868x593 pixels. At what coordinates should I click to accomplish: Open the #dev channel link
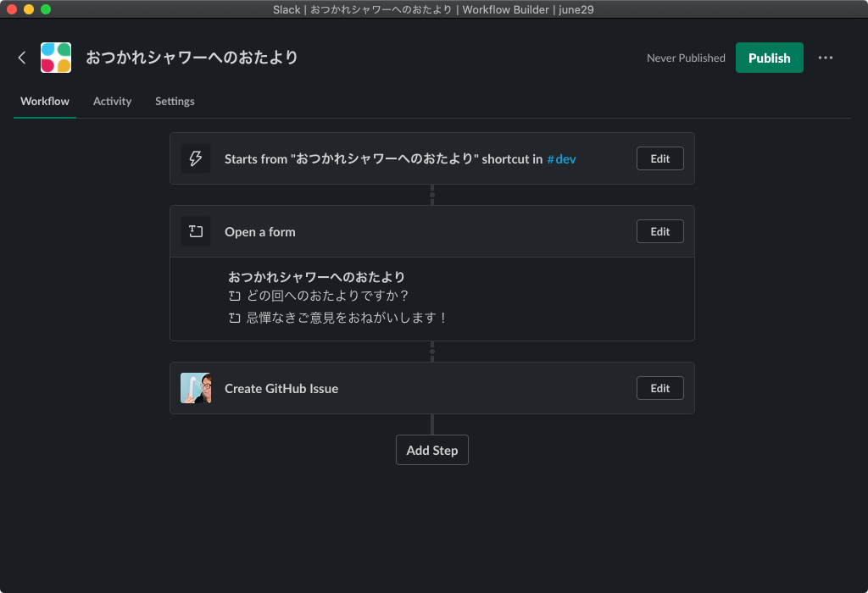pos(561,159)
